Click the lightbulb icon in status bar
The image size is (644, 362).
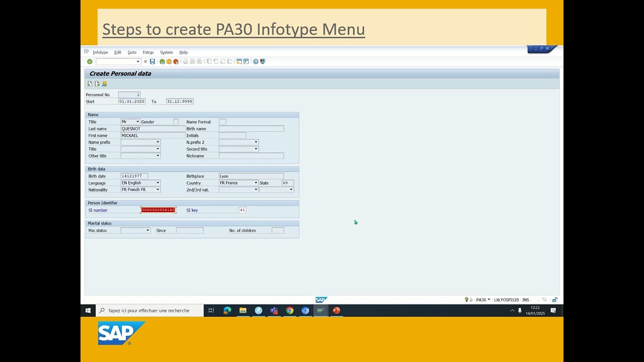(x=466, y=300)
